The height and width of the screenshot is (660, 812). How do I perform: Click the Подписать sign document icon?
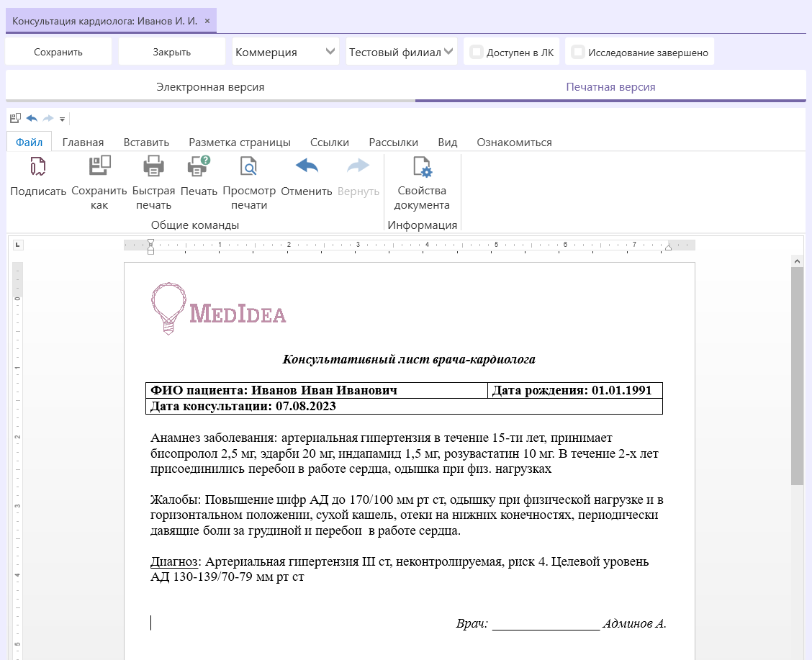(38, 167)
